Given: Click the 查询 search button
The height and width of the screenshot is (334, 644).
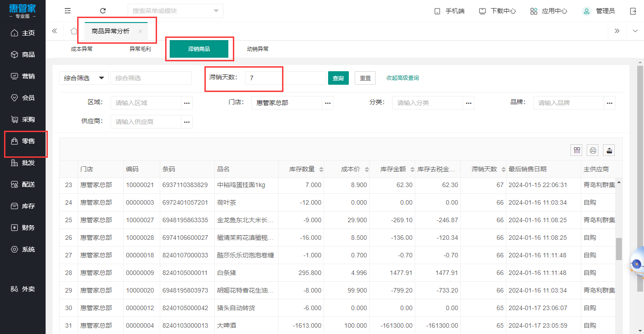Looking at the screenshot, I should tap(338, 78).
